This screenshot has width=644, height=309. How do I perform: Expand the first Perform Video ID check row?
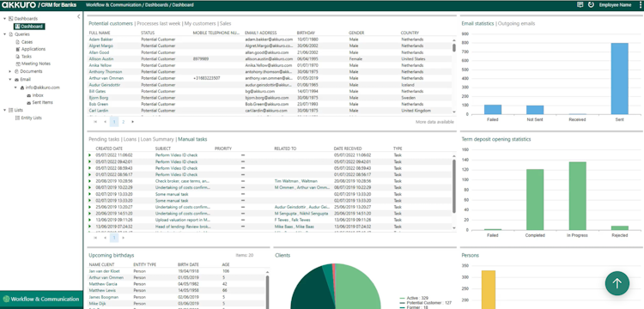(90, 155)
